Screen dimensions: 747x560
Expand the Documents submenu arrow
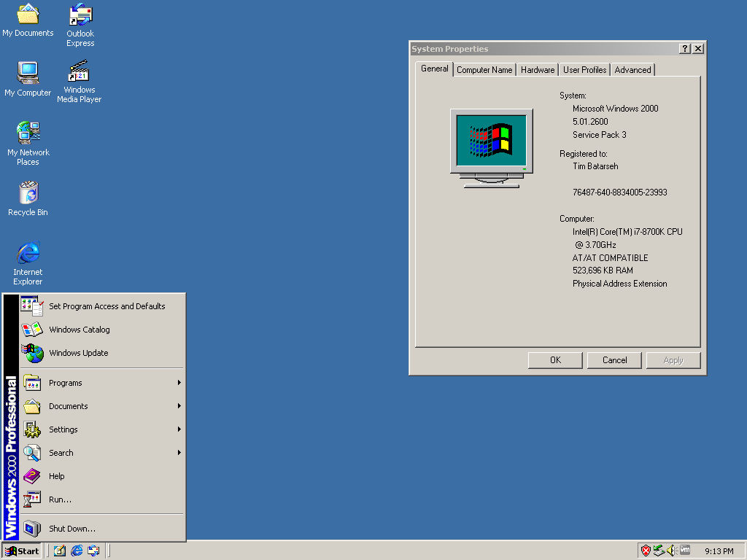(x=179, y=405)
